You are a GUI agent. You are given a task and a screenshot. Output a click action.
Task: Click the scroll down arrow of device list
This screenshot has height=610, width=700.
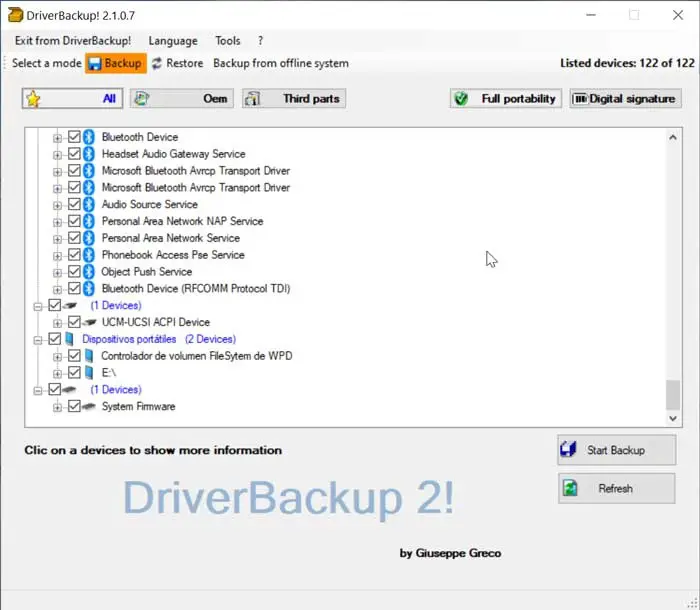click(x=673, y=418)
